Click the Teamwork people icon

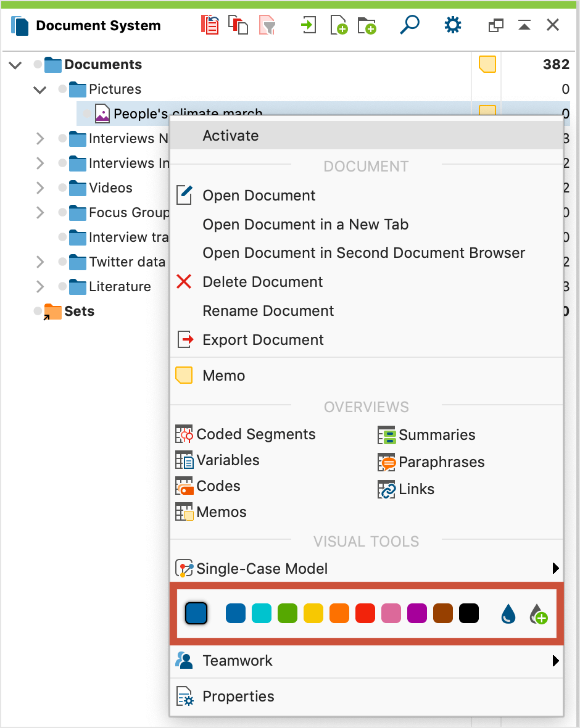(184, 660)
